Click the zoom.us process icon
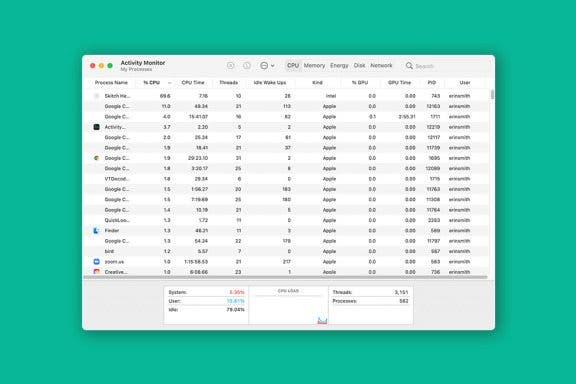The width and height of the screenshot is (576, 384). point(96,262)
